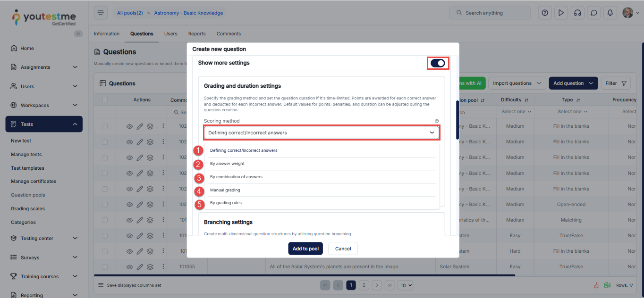Open Test templates in the sidebar

27,168
